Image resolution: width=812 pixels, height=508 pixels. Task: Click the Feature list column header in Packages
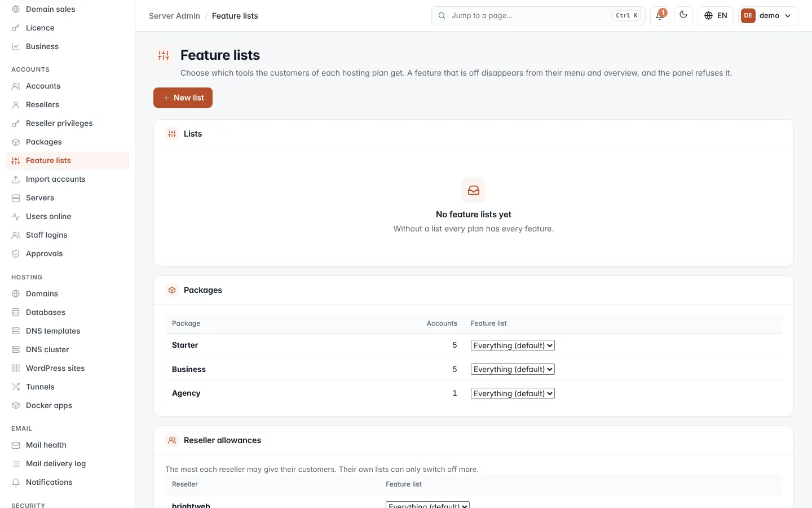[489, 323]
